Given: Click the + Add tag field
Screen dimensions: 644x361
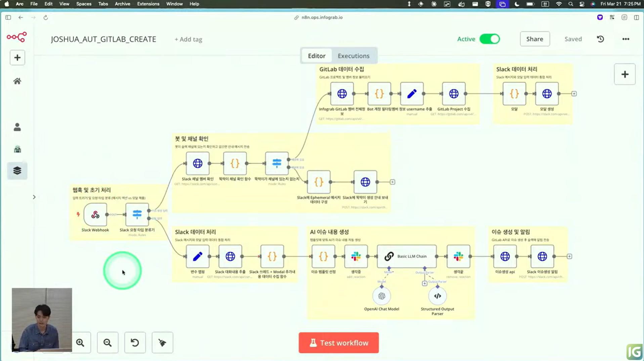Looking at the screenshot, I should pyautogui.click(x=188, y=39).
